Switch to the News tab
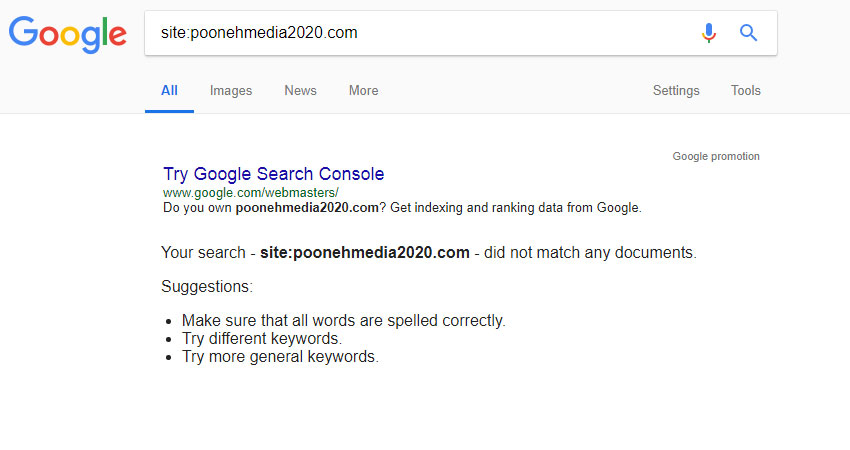 coord(300,91)
